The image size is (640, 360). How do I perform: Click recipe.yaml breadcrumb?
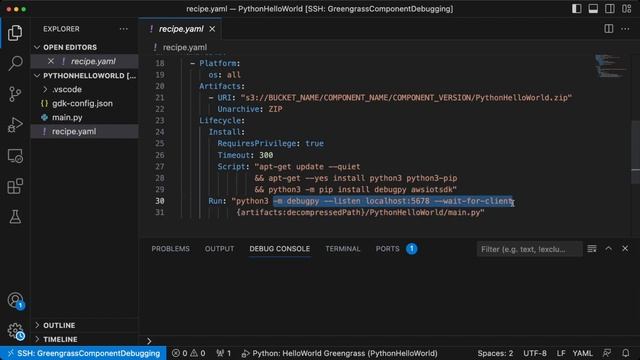[185, 47]
